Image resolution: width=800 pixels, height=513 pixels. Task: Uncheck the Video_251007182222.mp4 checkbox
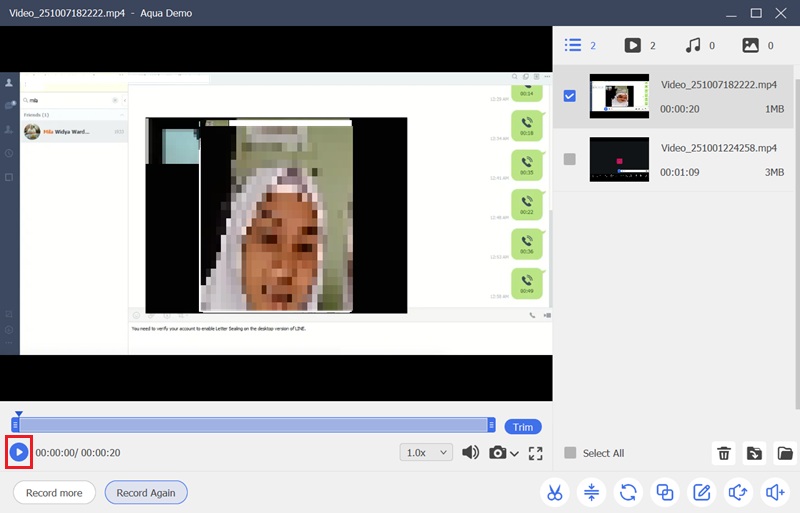click(x=570, y=97)
